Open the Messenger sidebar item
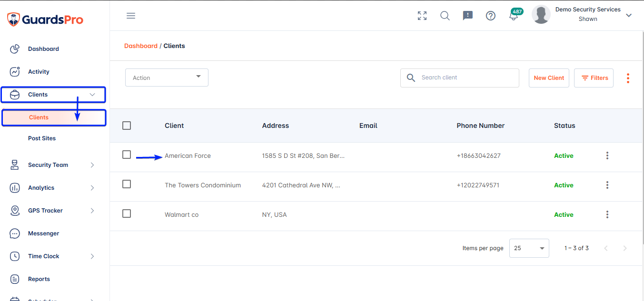 pyautogui.click(x=43, y=233)
